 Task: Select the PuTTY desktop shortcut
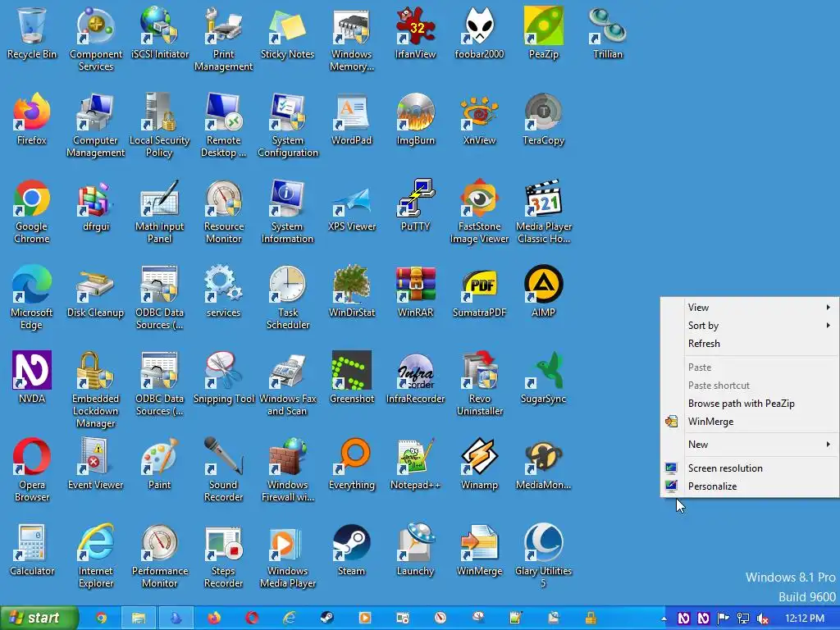tap(415, 206)
